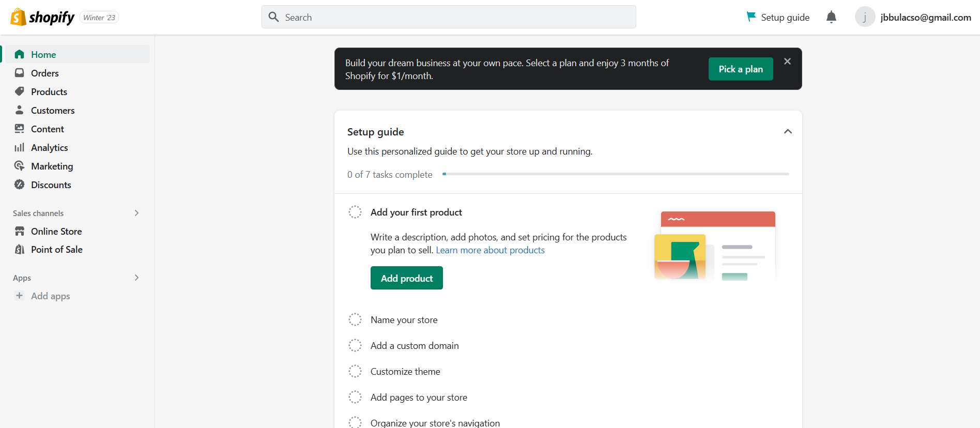Expand the Sales channels section arrow

[136, 213]
